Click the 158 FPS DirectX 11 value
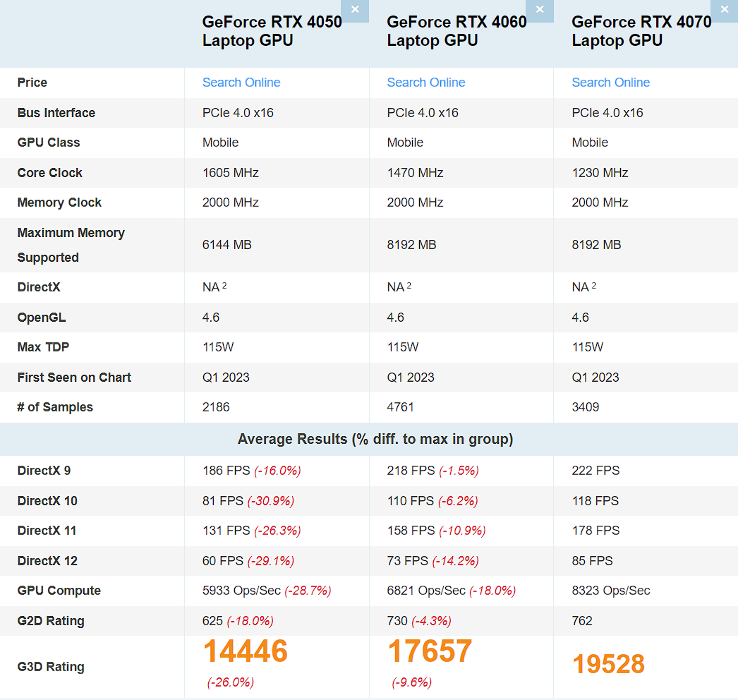 411,531
